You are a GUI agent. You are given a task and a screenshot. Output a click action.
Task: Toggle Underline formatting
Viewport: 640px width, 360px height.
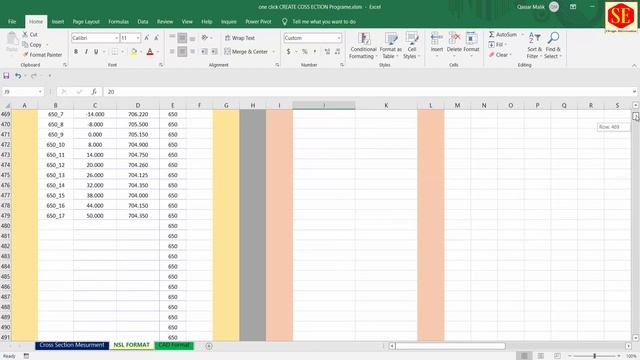pos(96,52)
